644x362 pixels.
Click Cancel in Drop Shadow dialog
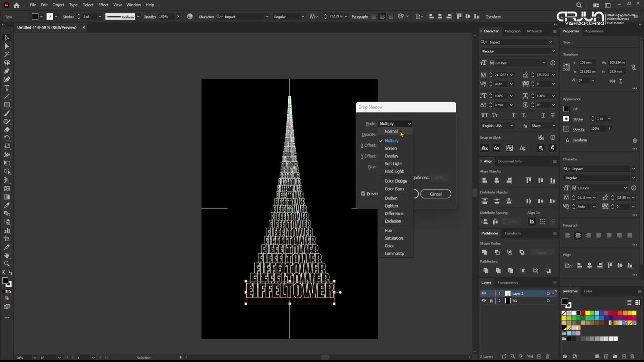pos(436,194)
